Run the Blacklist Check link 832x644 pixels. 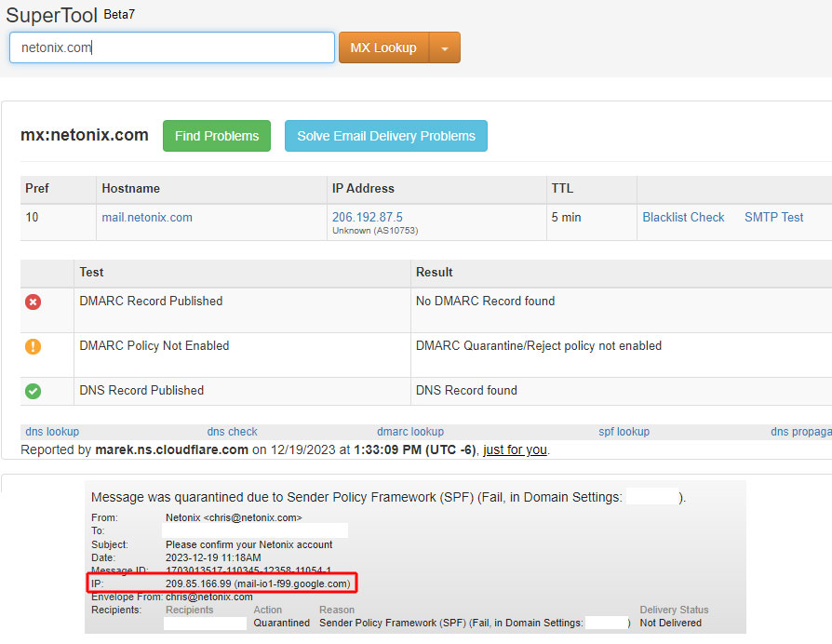pos(683,218)
